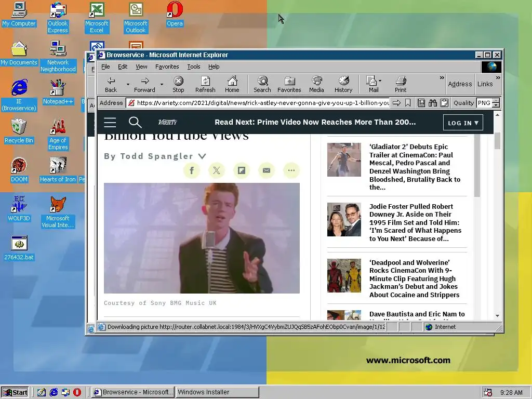The height and width of the screenshot is (399, 532).
Task: Share the article on Facebook
Action: pyautogui.click(x=192, y=170)
